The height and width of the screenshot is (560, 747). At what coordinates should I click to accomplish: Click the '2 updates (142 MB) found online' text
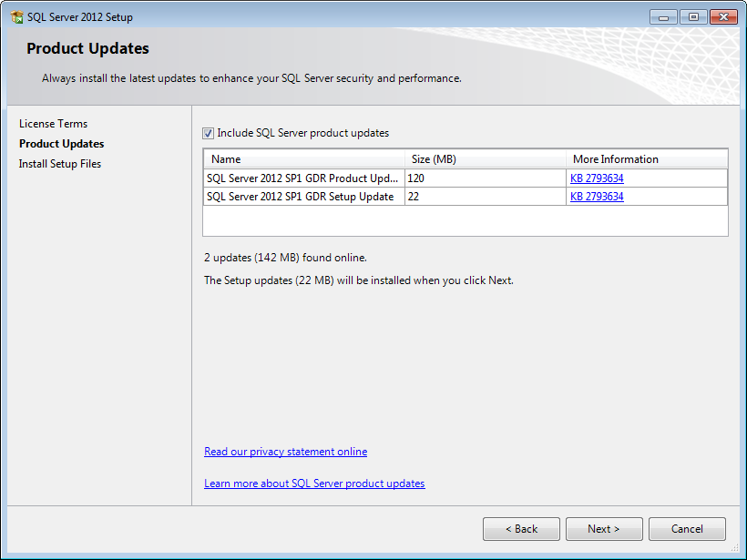click(x=285, y=258)
